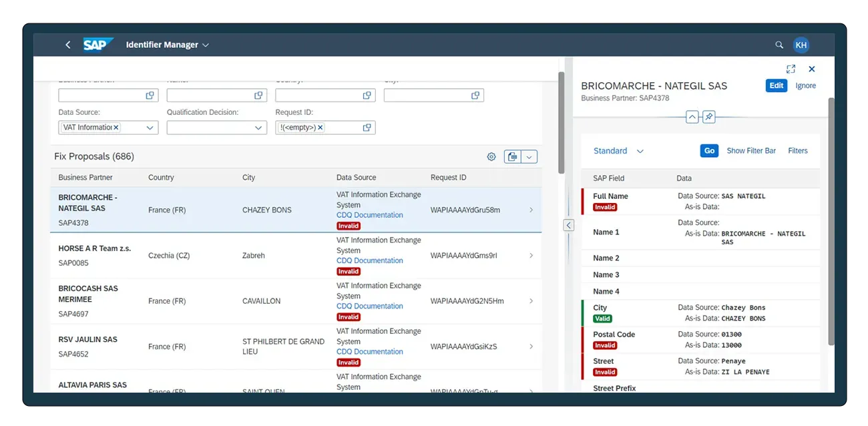Click the Postal Code field row
This screenshot has width=868, height=426.
pos(700,340)
